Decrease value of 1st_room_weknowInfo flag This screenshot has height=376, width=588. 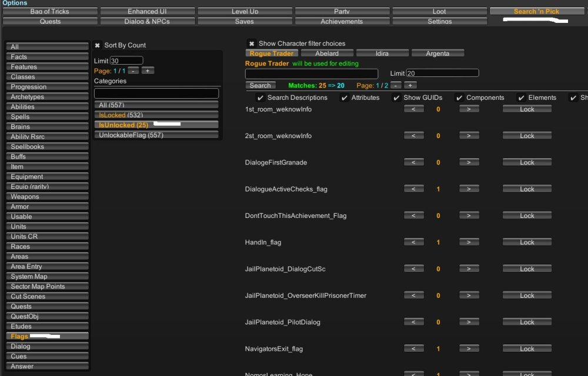click(x=413, y=109)
